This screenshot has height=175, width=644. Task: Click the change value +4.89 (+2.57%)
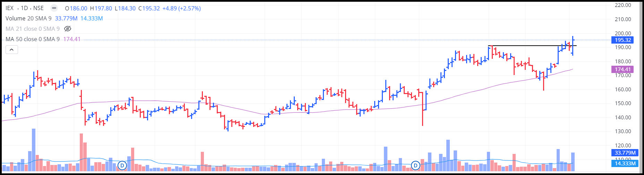coord(181,8)
